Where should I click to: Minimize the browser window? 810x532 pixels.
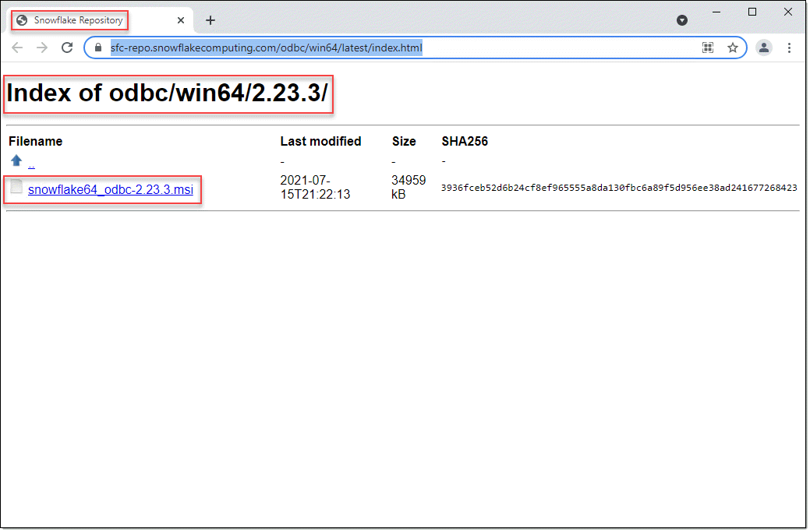pyautogui.click(x=715, y=12)
